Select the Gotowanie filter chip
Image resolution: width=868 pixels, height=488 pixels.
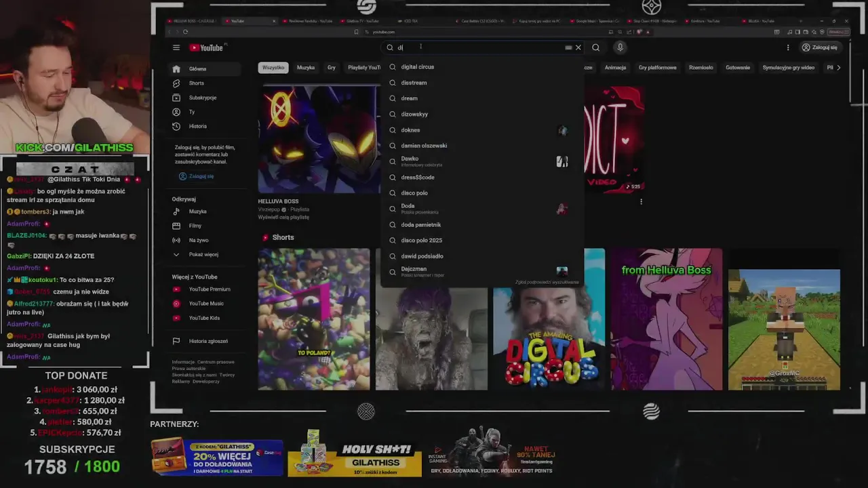pos(738,68)
